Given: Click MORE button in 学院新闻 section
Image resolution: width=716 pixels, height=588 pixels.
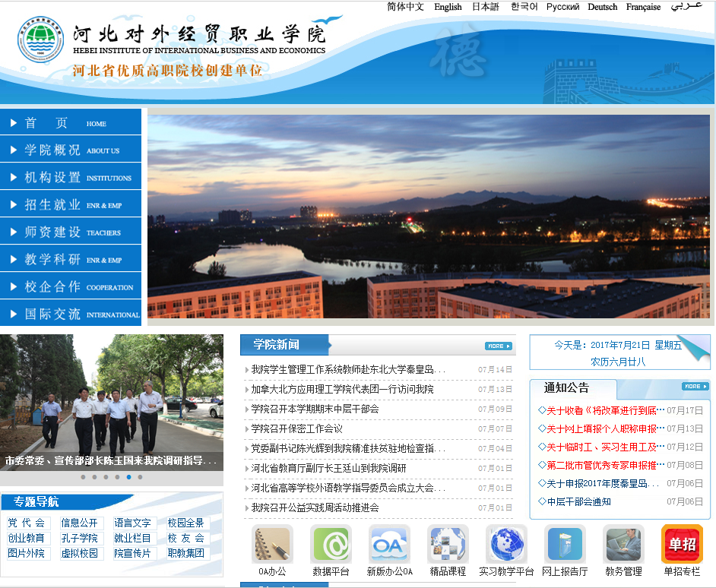Looking at the screenshot, I should point(498,346).
